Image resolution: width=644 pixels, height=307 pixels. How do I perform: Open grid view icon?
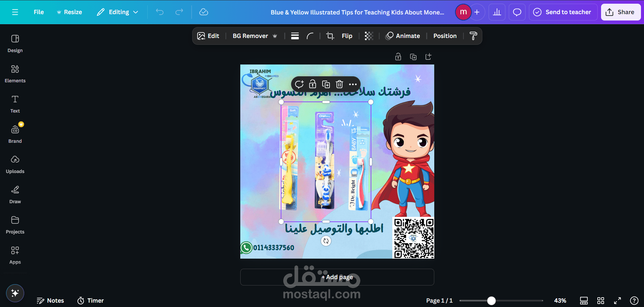pos(601,301)
